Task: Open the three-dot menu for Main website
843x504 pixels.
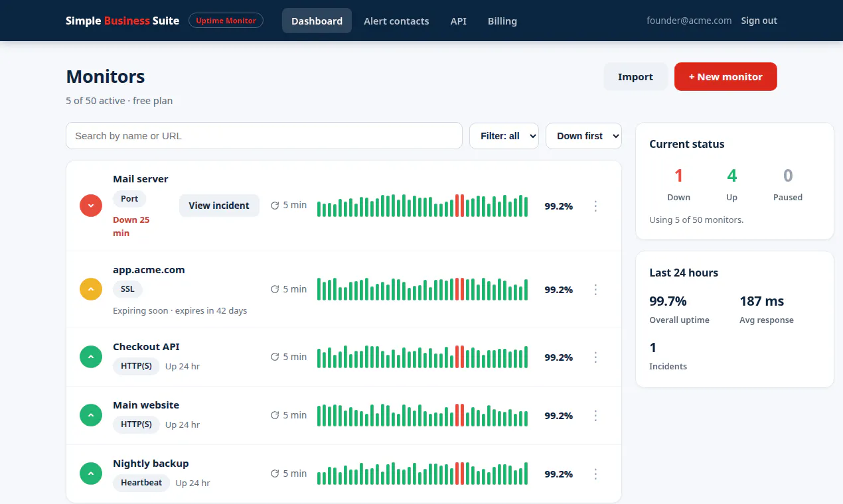Action: click(x=595, y=416)
